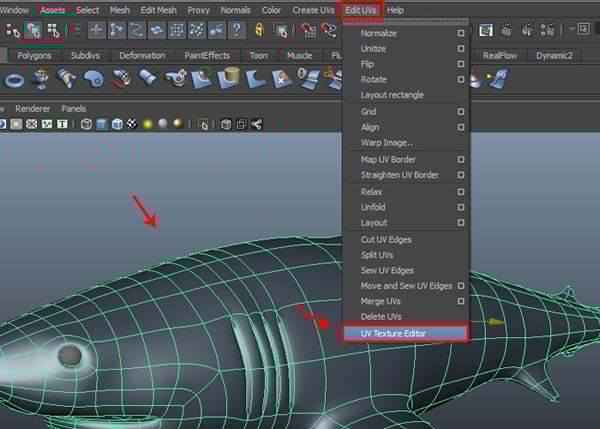
Task: Select by object type mode icon
Action: click(x=33, y=30)
